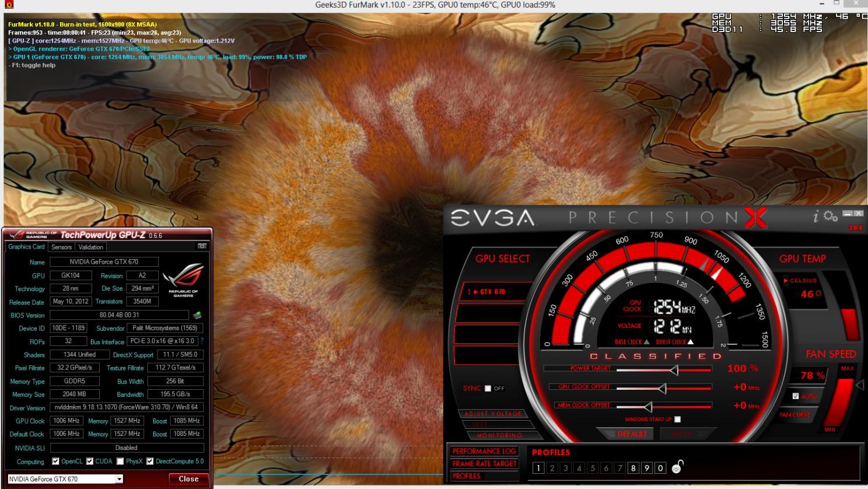Select profile slot 5
The height and width of the screenshot is (489, 868).
click(x=593, y=468)
